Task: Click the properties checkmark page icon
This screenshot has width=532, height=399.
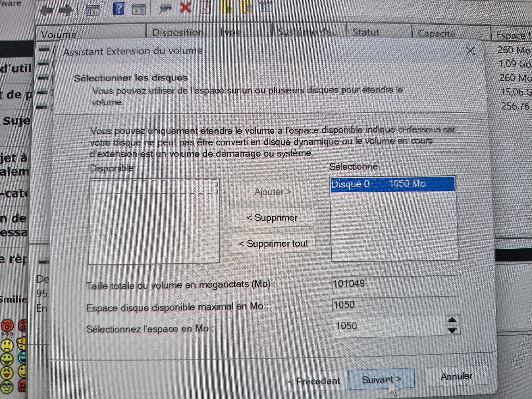Action: [206, 8]
